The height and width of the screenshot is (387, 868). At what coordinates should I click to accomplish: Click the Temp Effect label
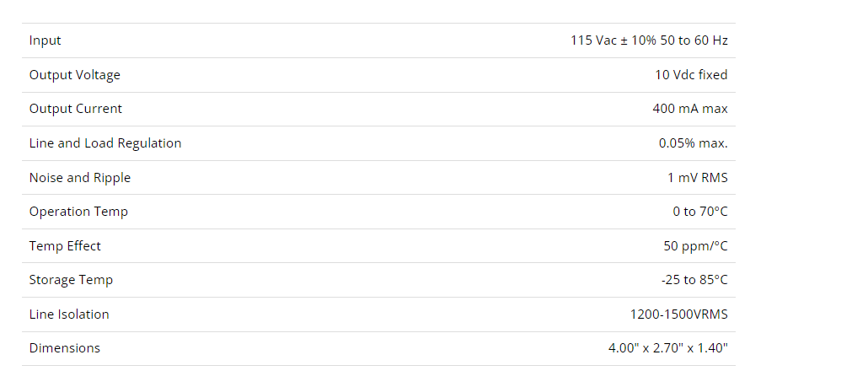[65, 246]
